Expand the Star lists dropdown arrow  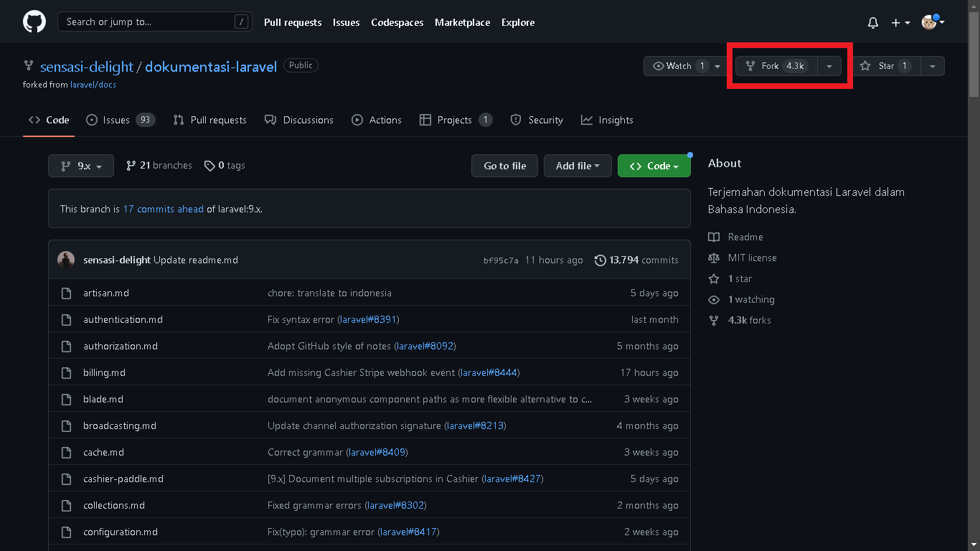[933, 66]
